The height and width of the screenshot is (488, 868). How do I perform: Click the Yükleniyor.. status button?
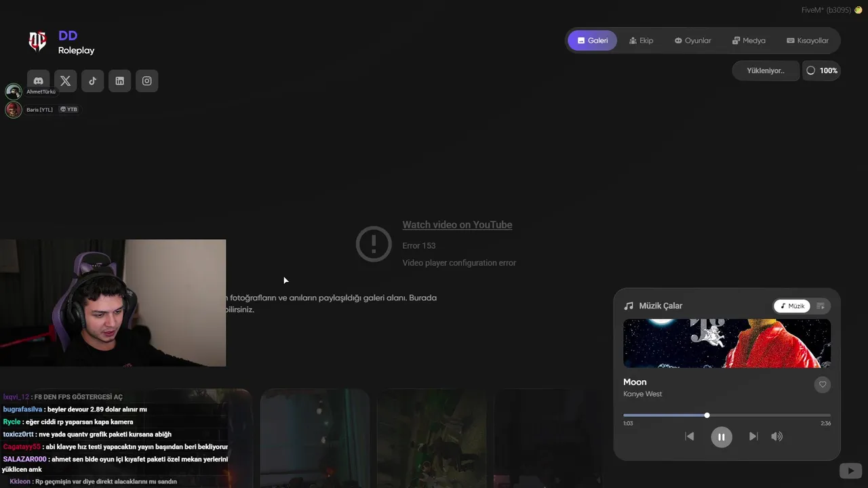pos(766,70)
